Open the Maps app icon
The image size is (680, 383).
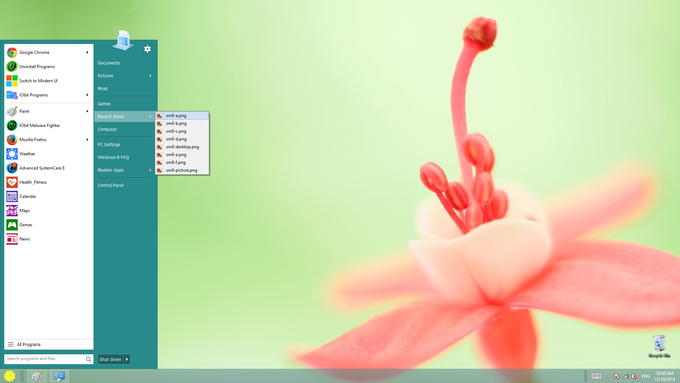click(12, 211)
